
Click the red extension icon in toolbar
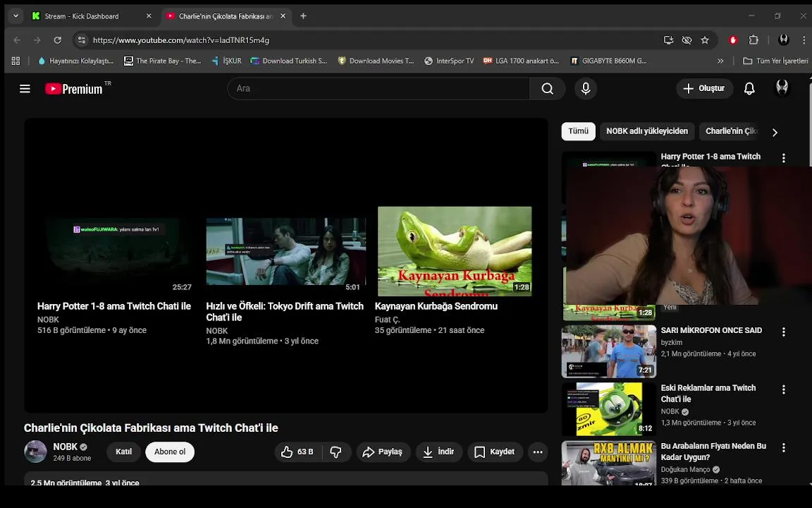click(733, 40)
